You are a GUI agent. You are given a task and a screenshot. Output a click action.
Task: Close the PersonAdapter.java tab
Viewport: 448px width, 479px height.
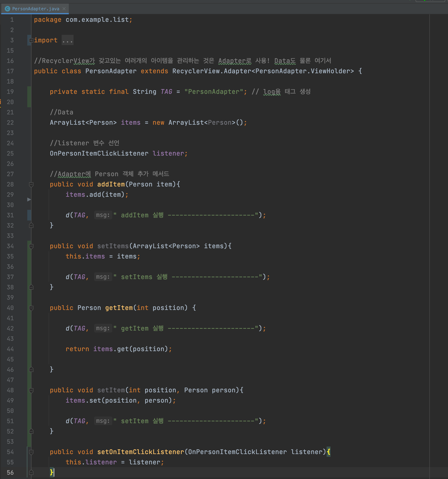tap(64, 9)
